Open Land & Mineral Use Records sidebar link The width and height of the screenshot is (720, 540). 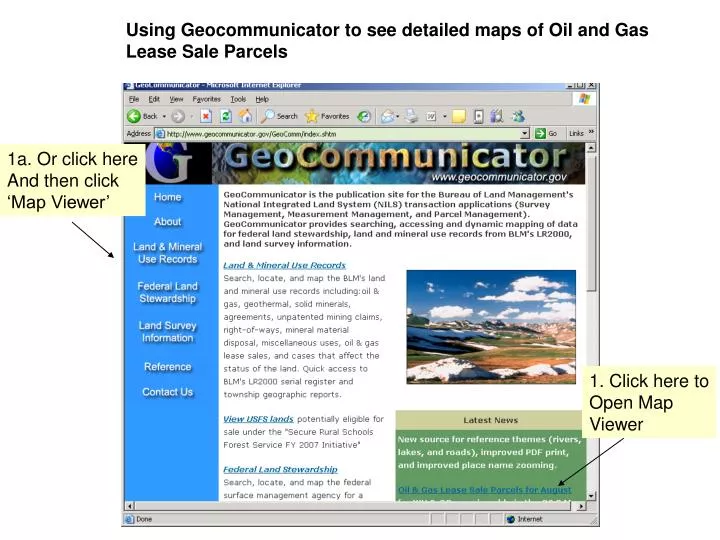pos(168,253)
